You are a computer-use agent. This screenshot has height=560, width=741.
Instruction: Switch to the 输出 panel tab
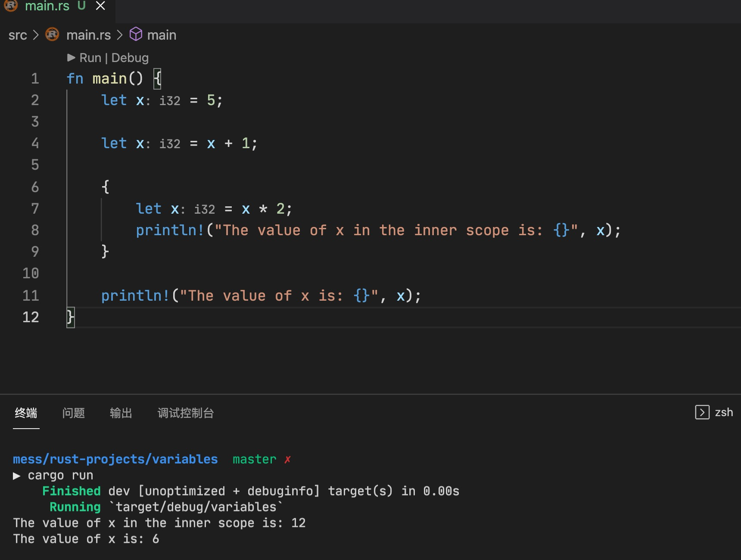pos(121,413)
